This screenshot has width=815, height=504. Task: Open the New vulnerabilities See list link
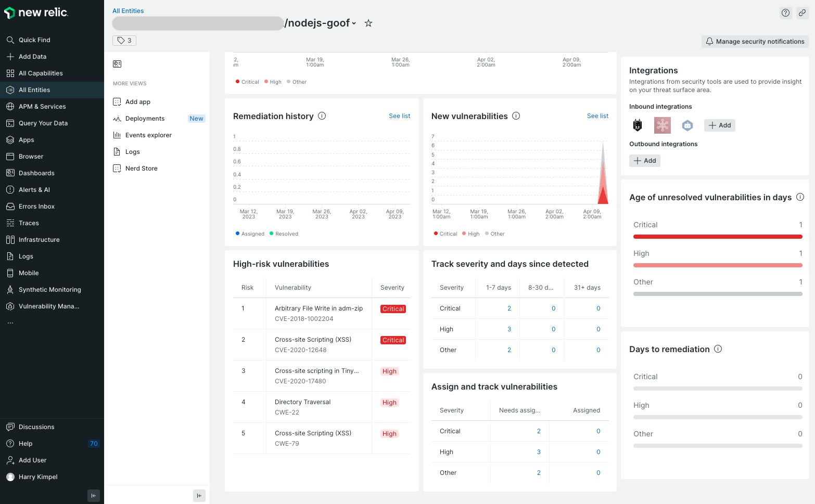pos(597,116)
